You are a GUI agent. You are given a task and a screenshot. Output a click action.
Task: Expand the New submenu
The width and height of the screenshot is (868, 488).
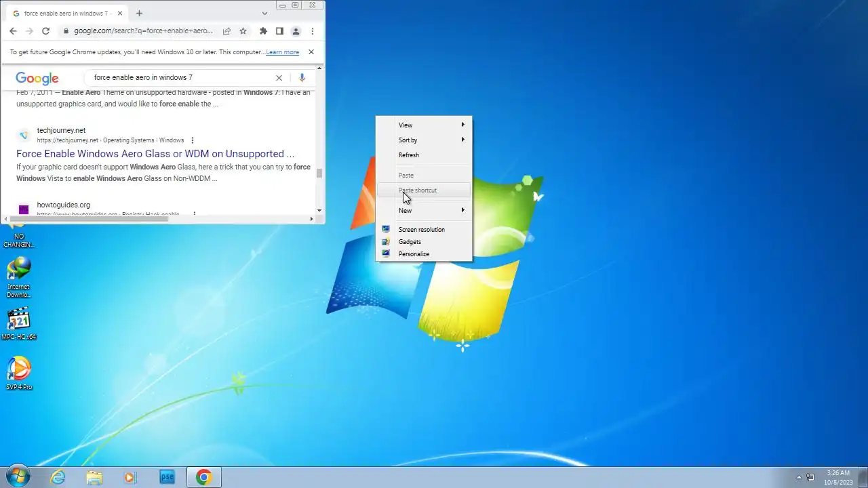424,211
